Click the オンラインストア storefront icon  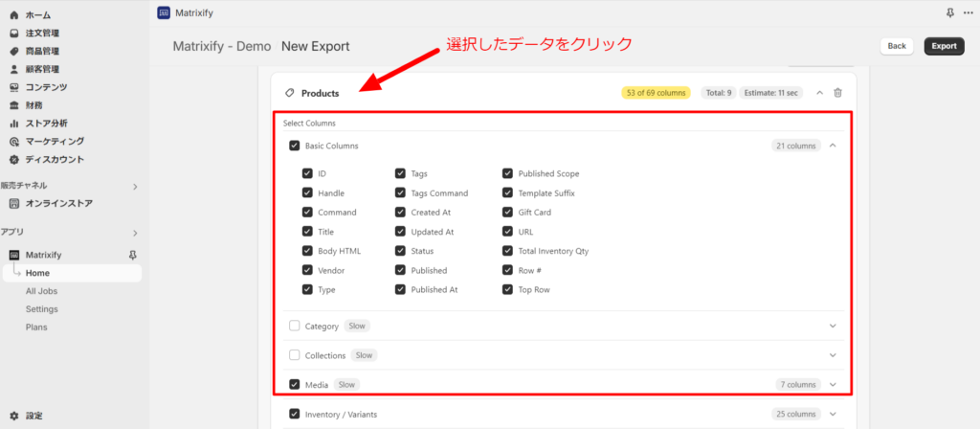[x=14, y=204]
